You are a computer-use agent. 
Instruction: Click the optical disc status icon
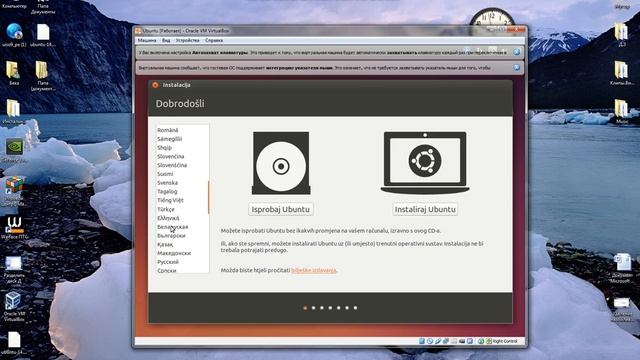[430, 341]
